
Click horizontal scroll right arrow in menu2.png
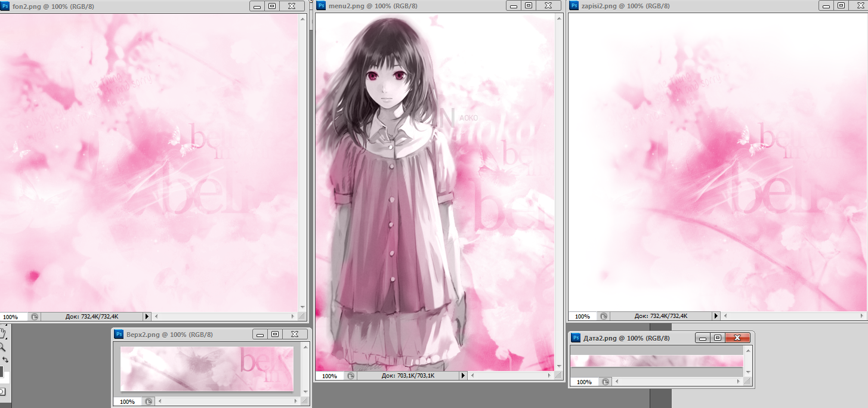[x=549, y=376]
